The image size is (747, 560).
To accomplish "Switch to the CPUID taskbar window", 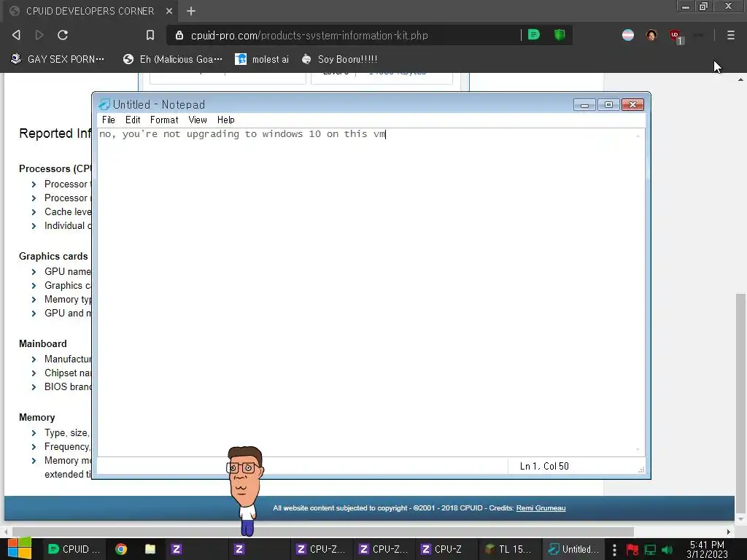I will click(x=74, y=549).
